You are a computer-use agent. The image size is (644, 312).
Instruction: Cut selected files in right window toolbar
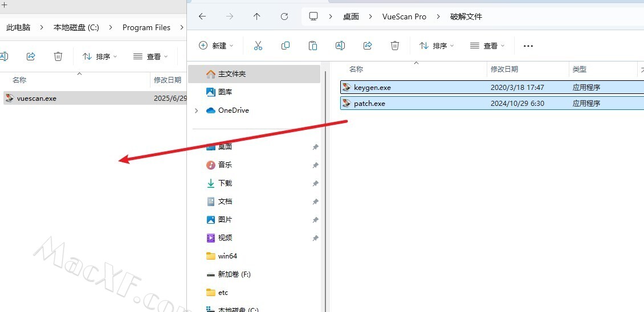258,46
